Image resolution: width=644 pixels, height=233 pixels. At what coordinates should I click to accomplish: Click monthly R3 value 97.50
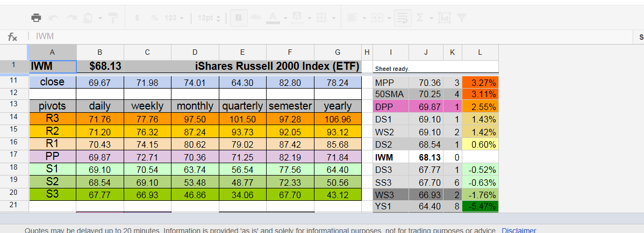pyautogui.click(x=195, y=119)
